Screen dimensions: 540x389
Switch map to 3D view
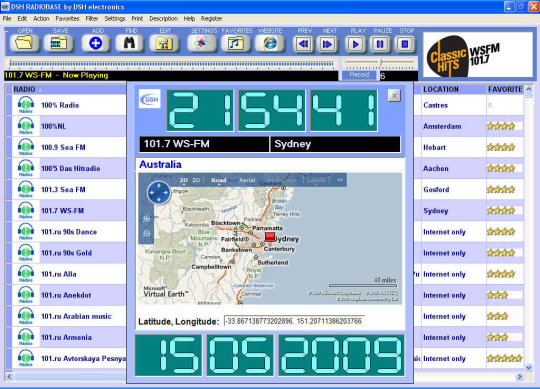click(x=196, y=180)
